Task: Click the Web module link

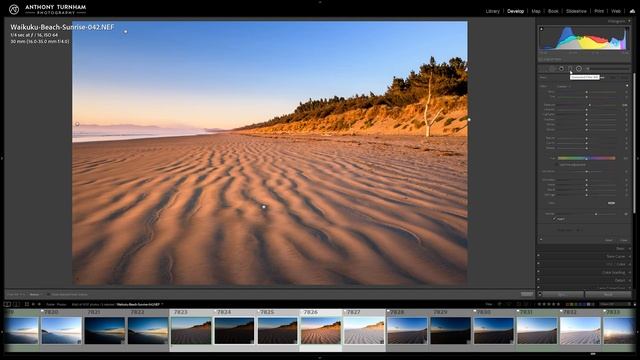Action: point(616,11)
